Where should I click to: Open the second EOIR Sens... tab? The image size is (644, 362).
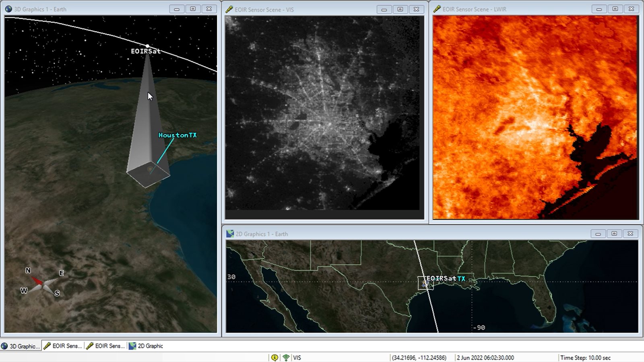(x=106, y=346)
